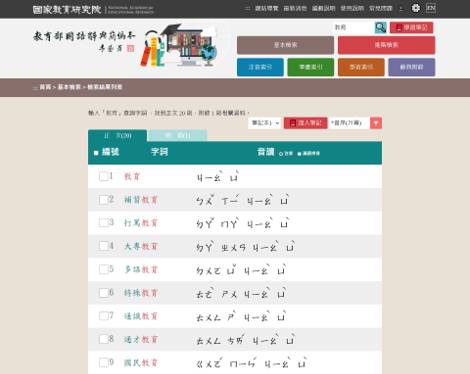Click the red 進階檢索 button
The height and width of the screenshot is (374, 470).
[386, 45]
